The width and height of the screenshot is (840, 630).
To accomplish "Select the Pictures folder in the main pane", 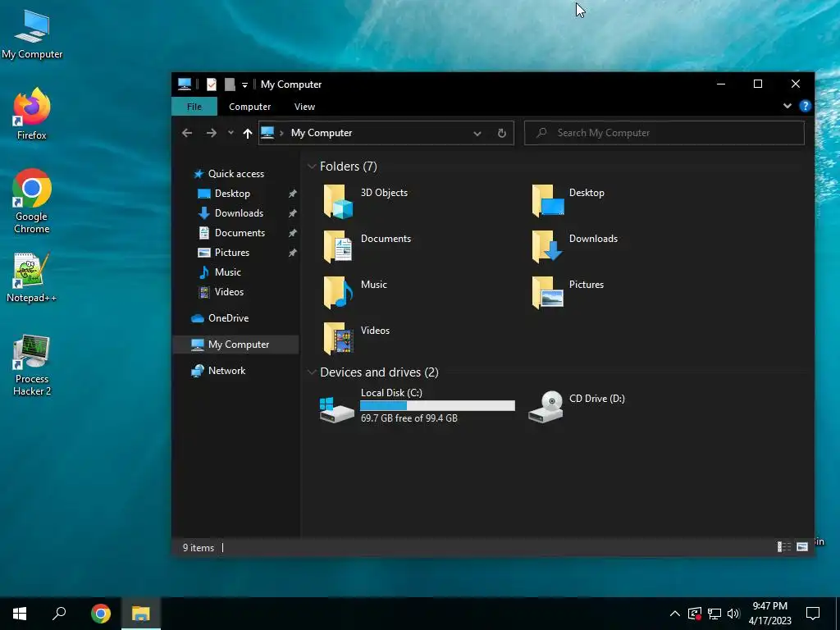I will tap(568, 293).
